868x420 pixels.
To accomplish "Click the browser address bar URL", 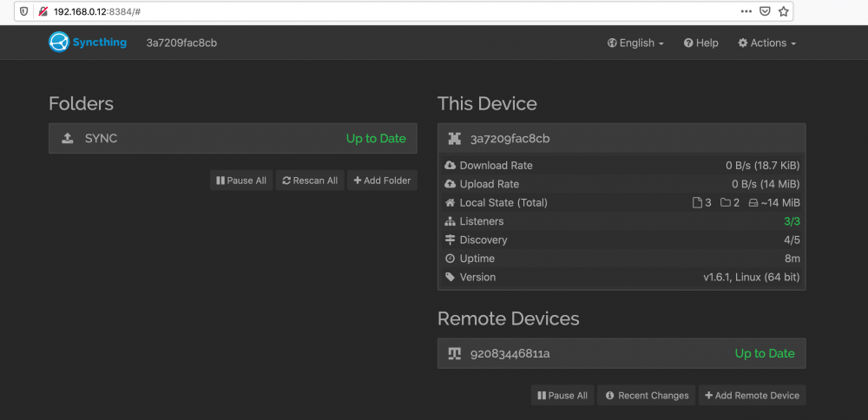I will click(97, 11).
